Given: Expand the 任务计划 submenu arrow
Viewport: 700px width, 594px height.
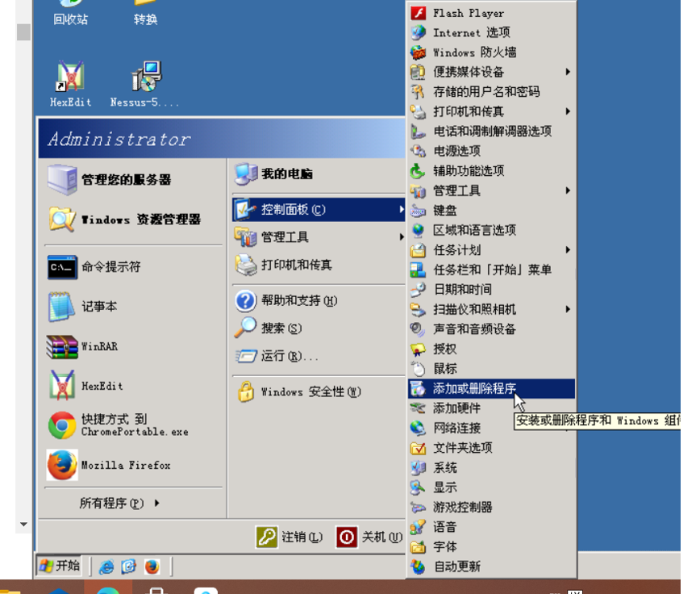Looking at the screenshot, I should (x=568, y=250).
